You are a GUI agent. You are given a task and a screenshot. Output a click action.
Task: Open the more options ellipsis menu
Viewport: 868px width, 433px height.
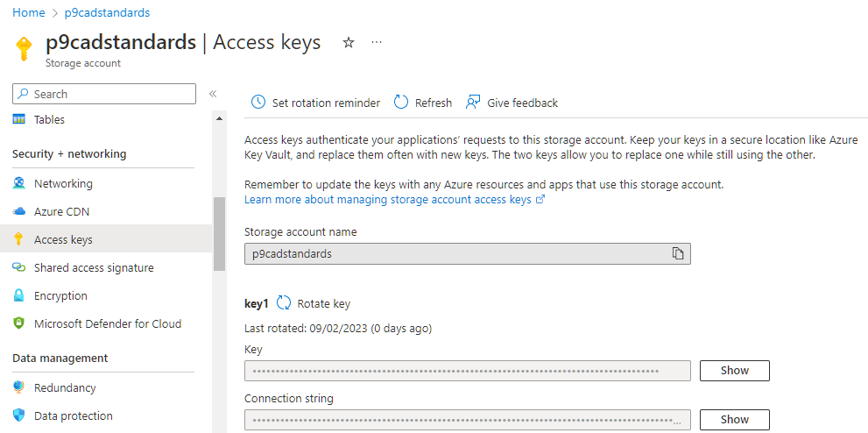click(377, 42)
